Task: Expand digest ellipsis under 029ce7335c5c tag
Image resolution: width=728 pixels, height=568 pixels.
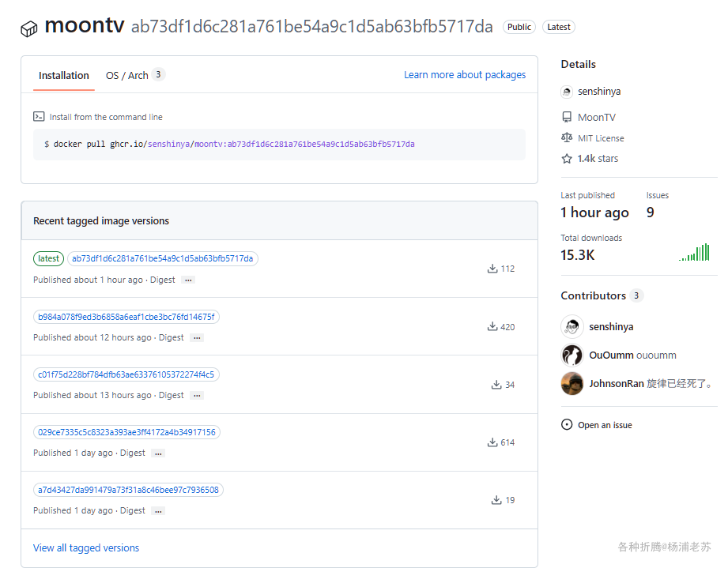Action: 158,453
